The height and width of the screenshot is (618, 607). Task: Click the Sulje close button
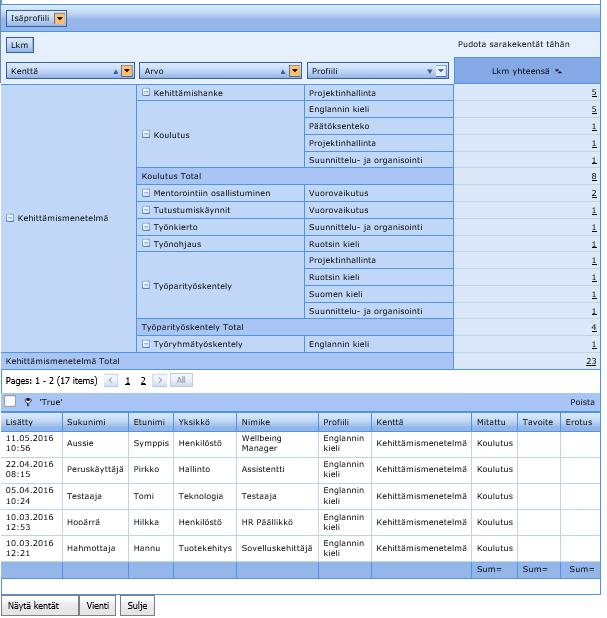click(137, 606)
